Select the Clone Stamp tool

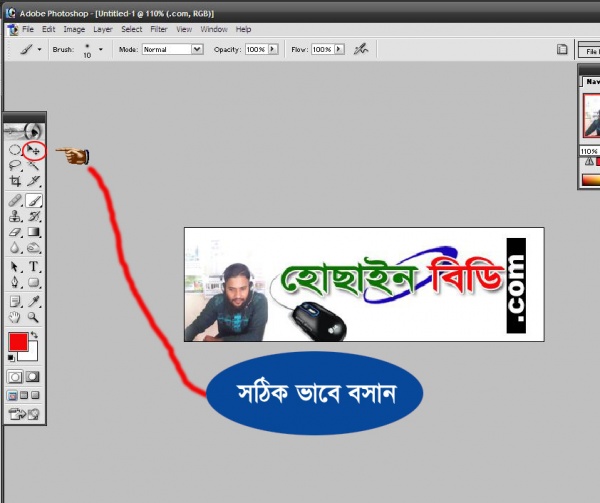(15, 216)
